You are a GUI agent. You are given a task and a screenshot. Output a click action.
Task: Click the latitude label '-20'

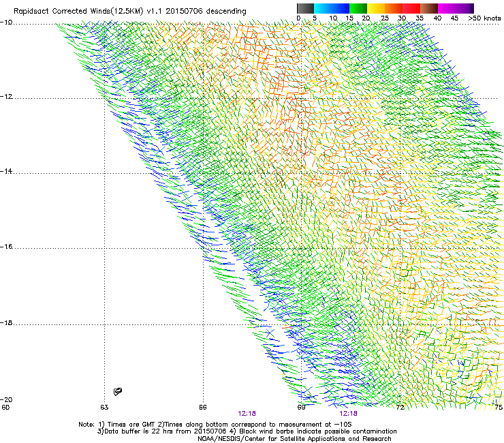[6, 399]
